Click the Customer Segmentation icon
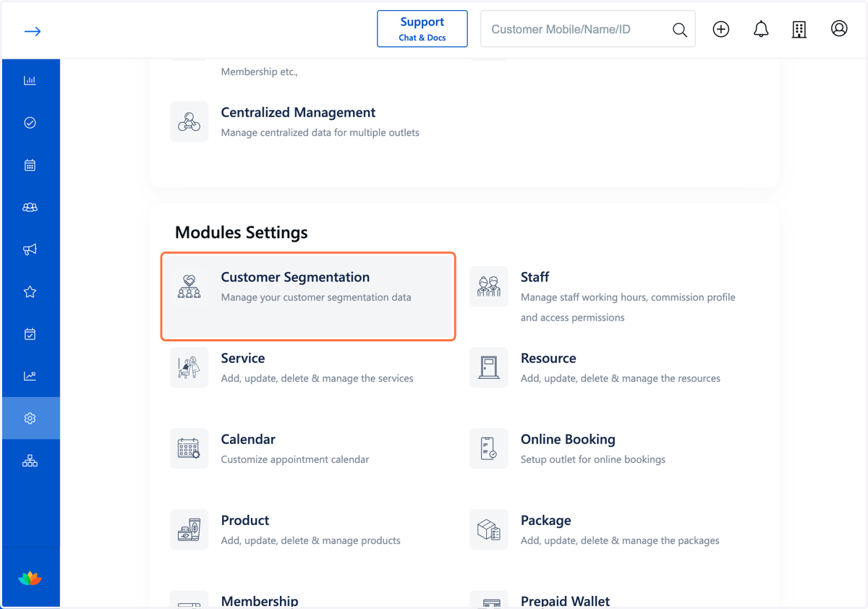The width and height of the screenshot is (868, 609). click(189, 286)
